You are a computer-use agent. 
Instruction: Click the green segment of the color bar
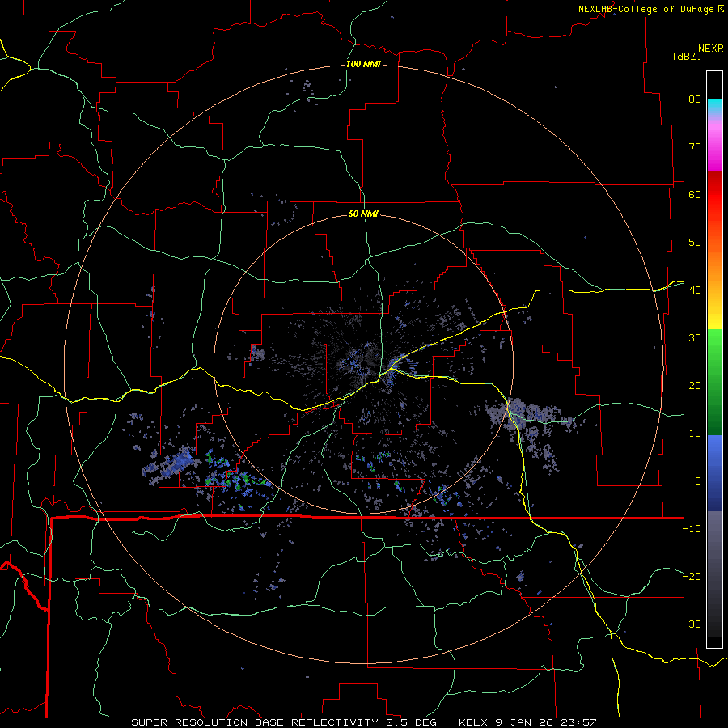[714, 382]
